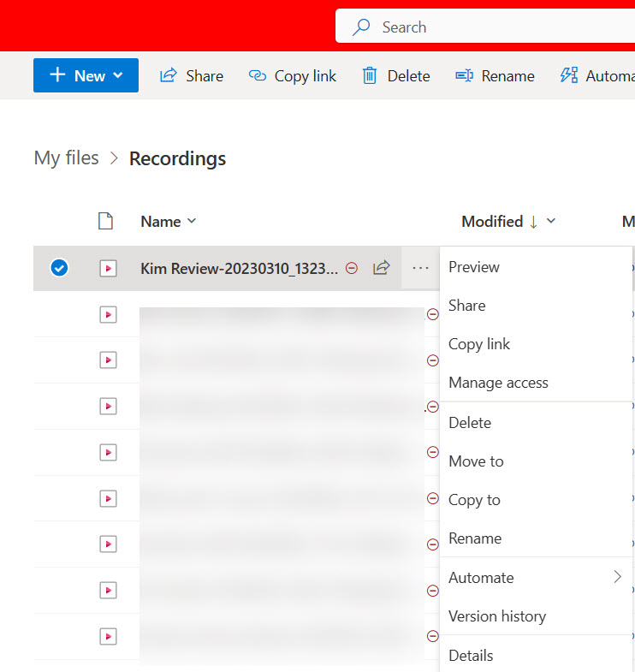Click the video icon in the fourth file row
Viewport: 635px width, 672px height.
click(108, 406)
